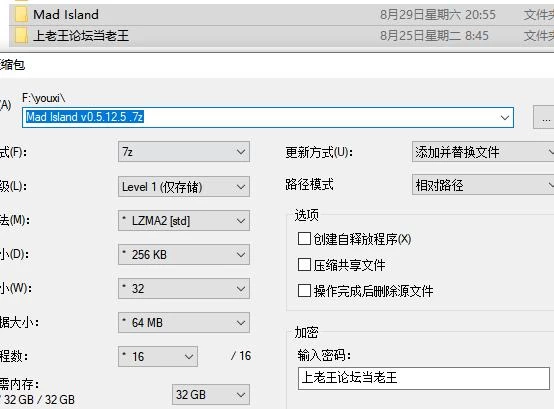Screen dimensions: 554x409
Task: Click the 更新方式(U): label
Action: click(x=319, y=152)
